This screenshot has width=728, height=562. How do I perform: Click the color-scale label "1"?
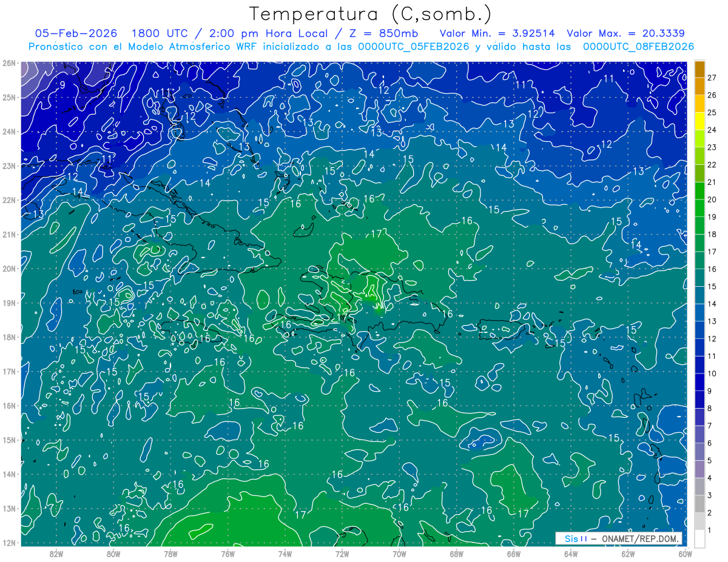tap(710, 530)
